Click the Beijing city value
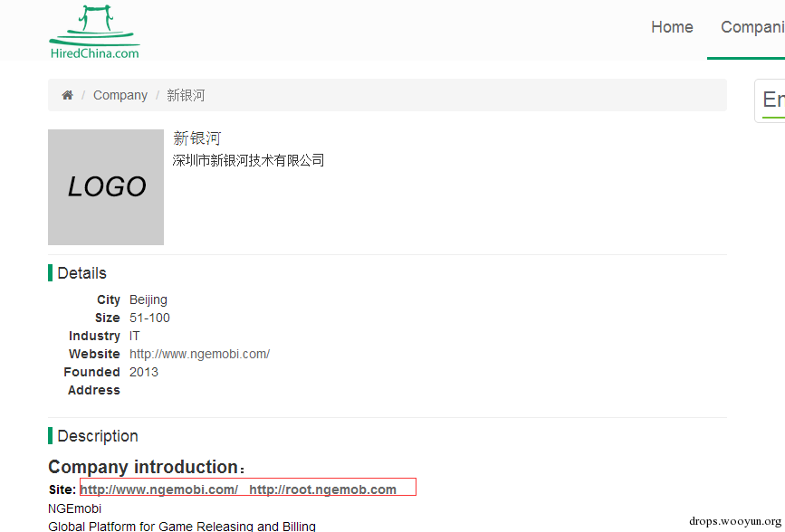This screenshot has height=532, width=785. 148,299
